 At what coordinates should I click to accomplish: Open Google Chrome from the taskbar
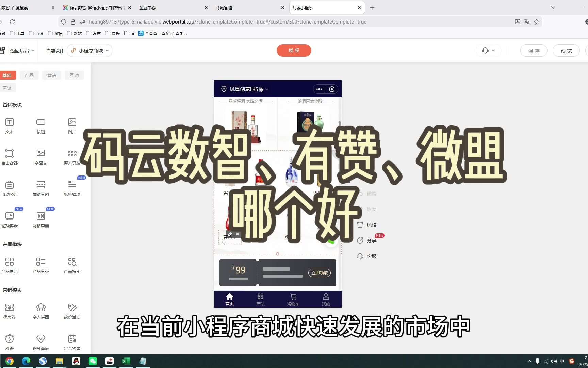[x=10, y=361]
